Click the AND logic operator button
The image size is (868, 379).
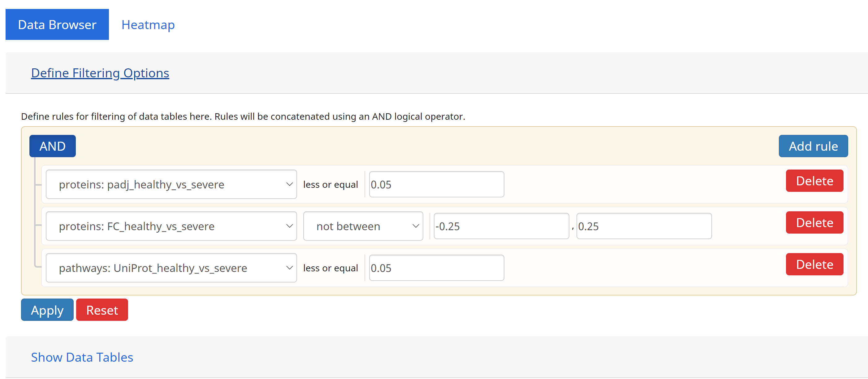click(53, 146)
